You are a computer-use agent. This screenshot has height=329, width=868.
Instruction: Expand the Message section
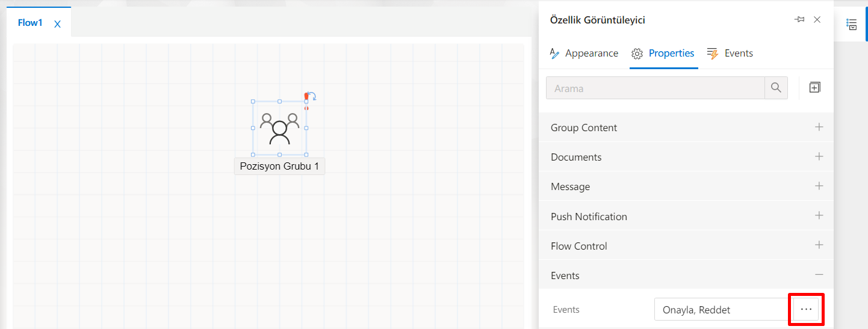point(819,186)
